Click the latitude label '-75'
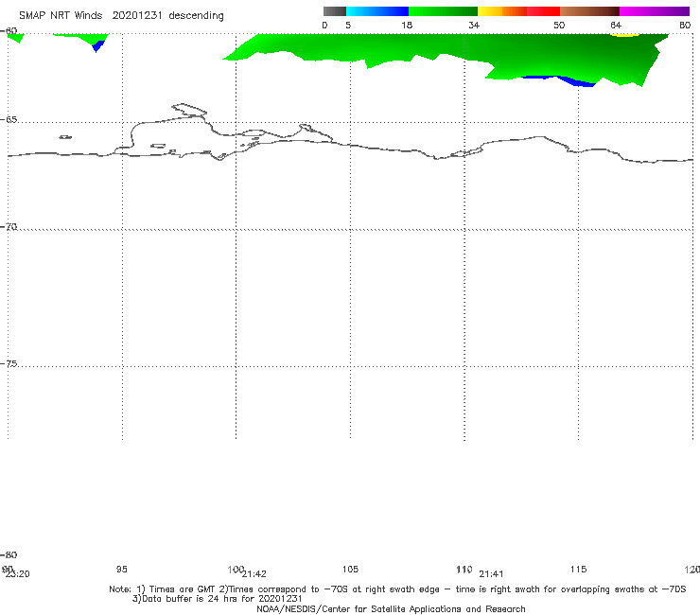This screenshot has height=615, width=700. tap(9, 363)
